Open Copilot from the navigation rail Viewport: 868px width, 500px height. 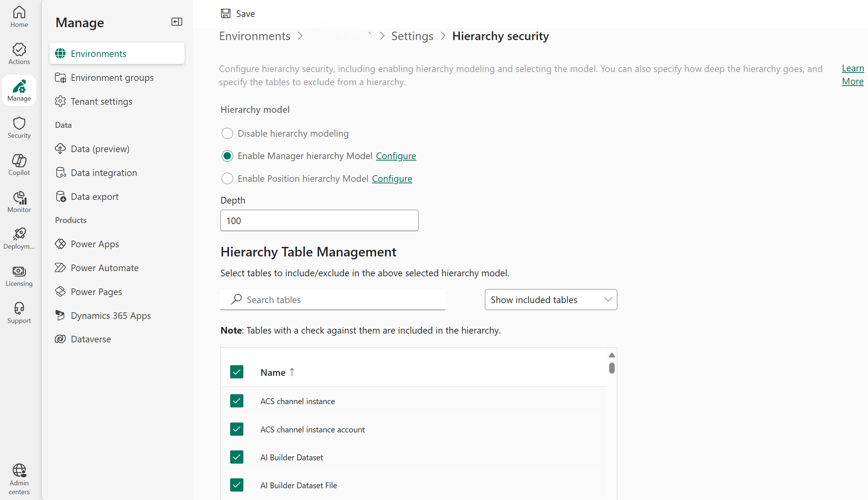[x=19, y=161]
